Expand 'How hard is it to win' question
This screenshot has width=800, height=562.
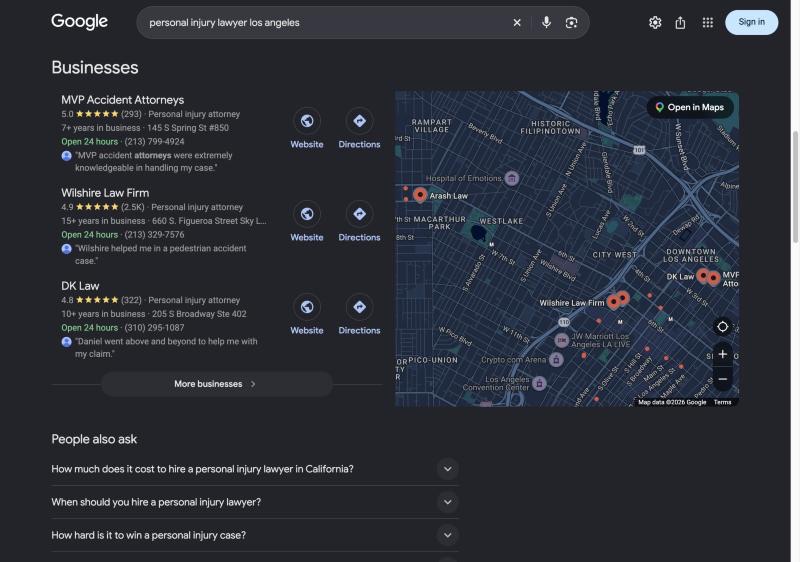[x=255, y=535]
